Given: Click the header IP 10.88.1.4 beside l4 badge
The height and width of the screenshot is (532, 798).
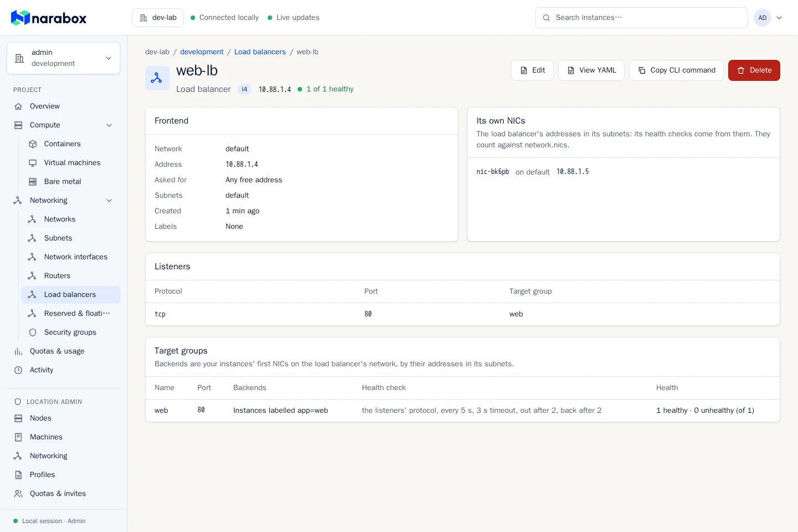Looking at the screenshot, I should (x=274, y=89).
